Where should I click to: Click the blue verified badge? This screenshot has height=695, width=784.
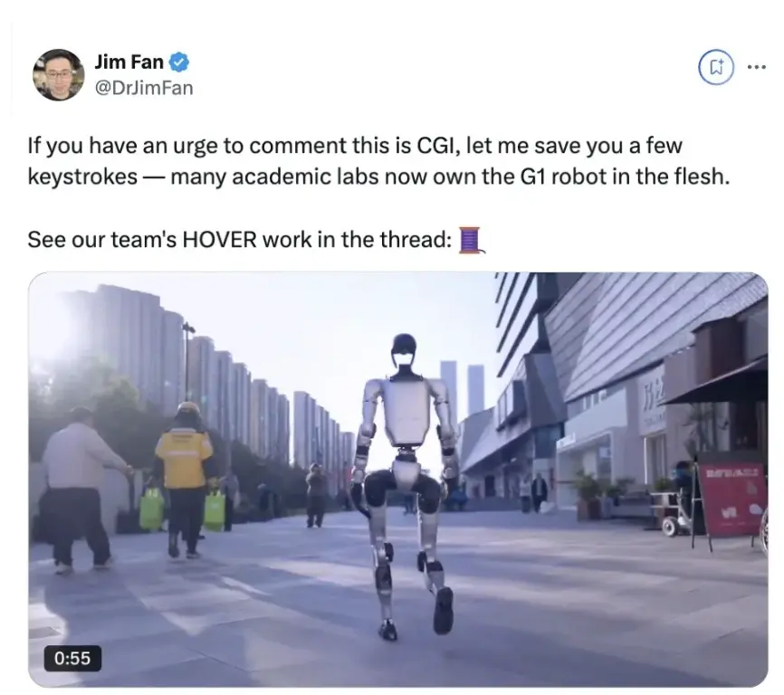(179, 62)
